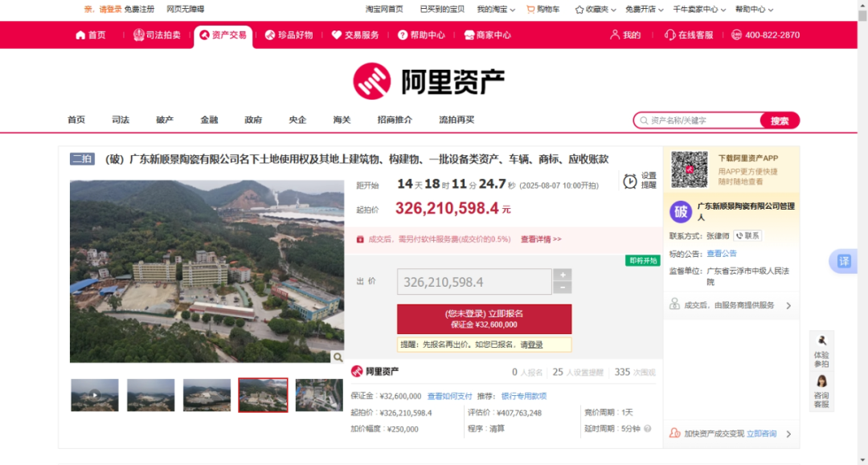Scan the QR code for APP download

click(690, 169)
